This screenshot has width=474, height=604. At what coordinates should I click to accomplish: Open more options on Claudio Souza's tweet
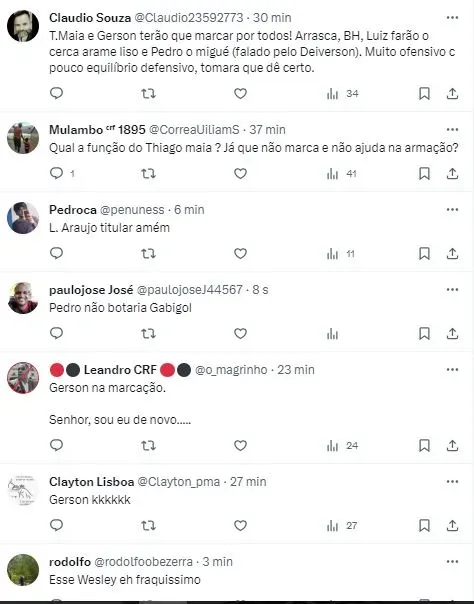pos(452,18)
